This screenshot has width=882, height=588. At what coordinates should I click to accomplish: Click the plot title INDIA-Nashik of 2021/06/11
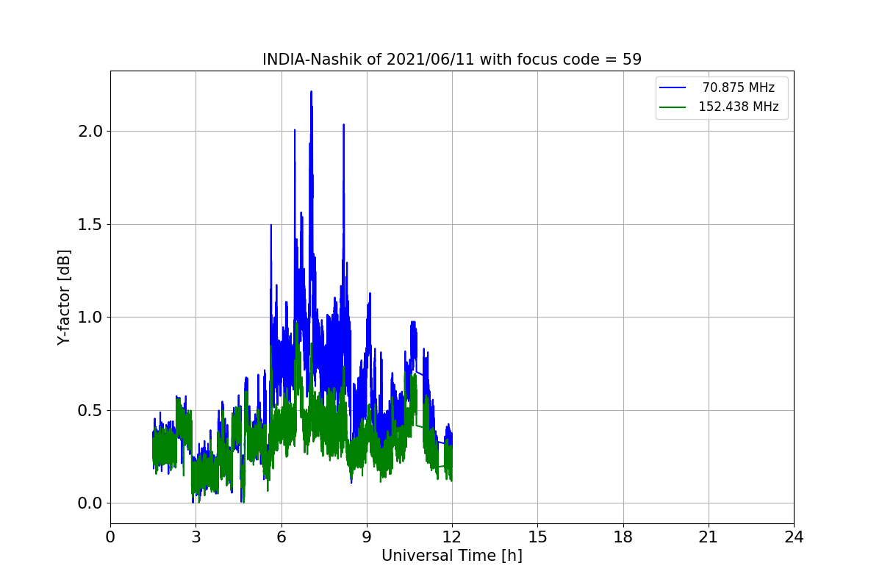pyautogui.click(x=452, y=60)
